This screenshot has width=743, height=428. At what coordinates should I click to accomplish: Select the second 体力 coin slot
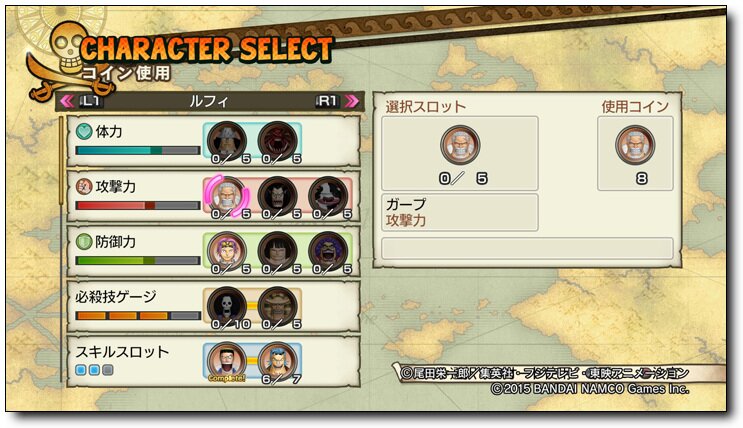point(278,141)
